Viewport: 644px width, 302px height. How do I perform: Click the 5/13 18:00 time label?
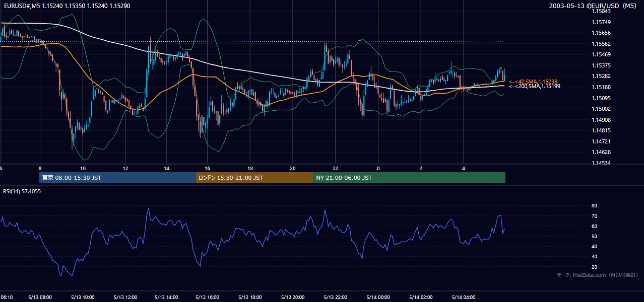tap(250, 297)
